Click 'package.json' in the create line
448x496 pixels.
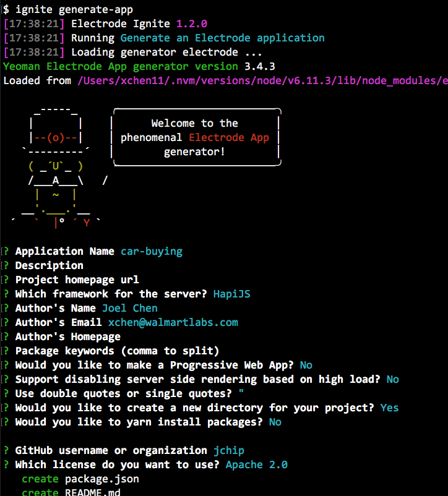pos(102,479)
